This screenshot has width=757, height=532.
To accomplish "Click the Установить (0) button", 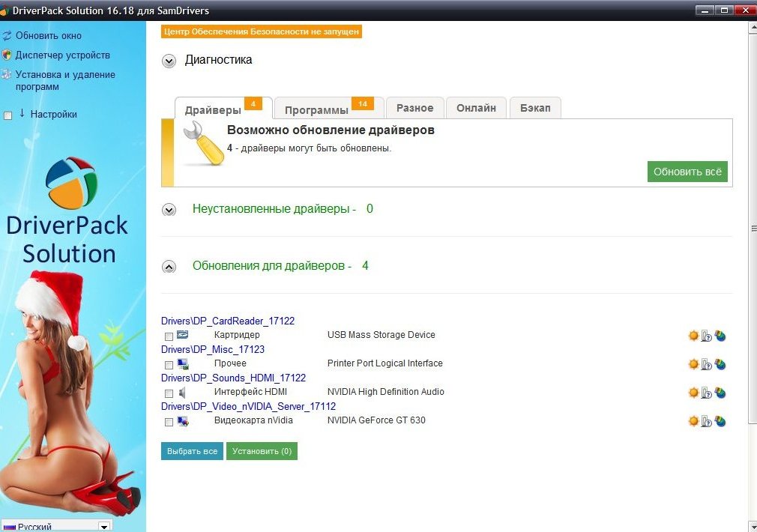I will (x=262, y=451).
